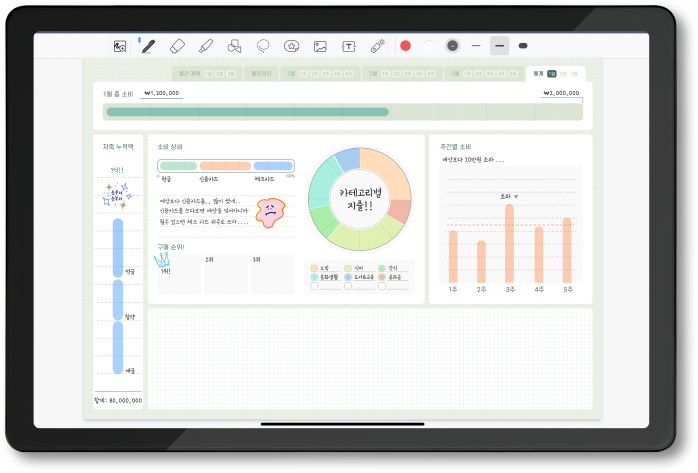Choose the red pen color
698x473 pixels.
click(x=406, y=46)
